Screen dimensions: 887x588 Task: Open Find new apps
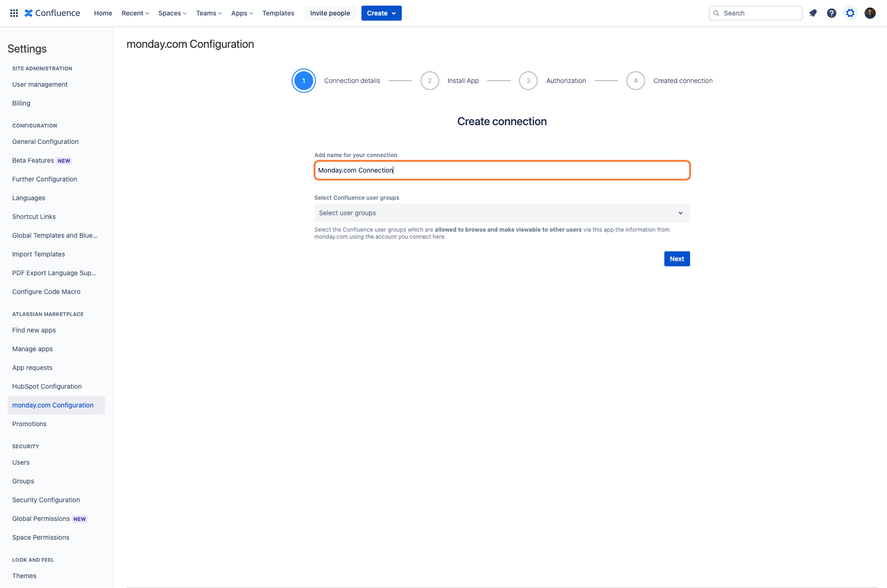tap(34, 330)
